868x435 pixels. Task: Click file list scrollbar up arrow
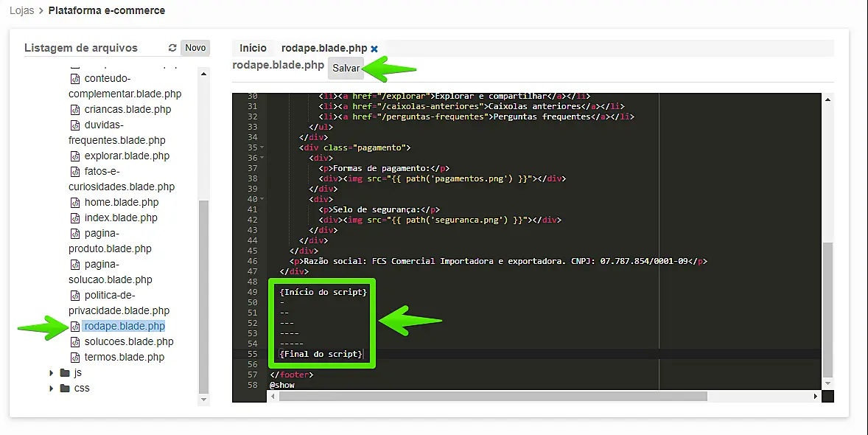203,74
